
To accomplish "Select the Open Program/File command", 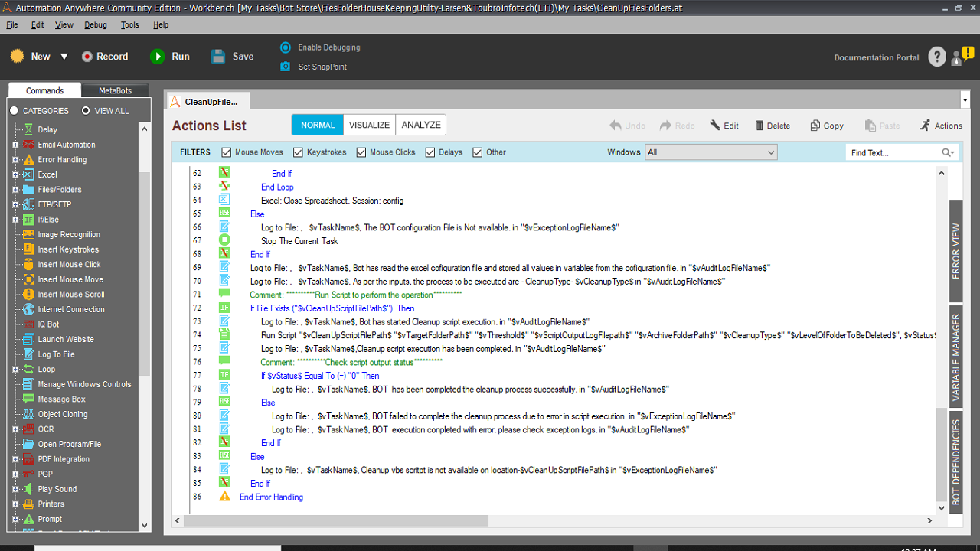I will point(69,444).
